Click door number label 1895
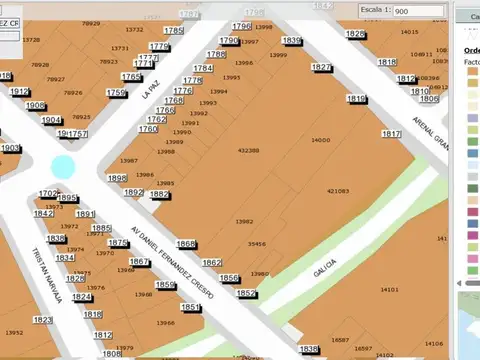The width and height of the screenshot is (480, 360). [x=67, y=198]
